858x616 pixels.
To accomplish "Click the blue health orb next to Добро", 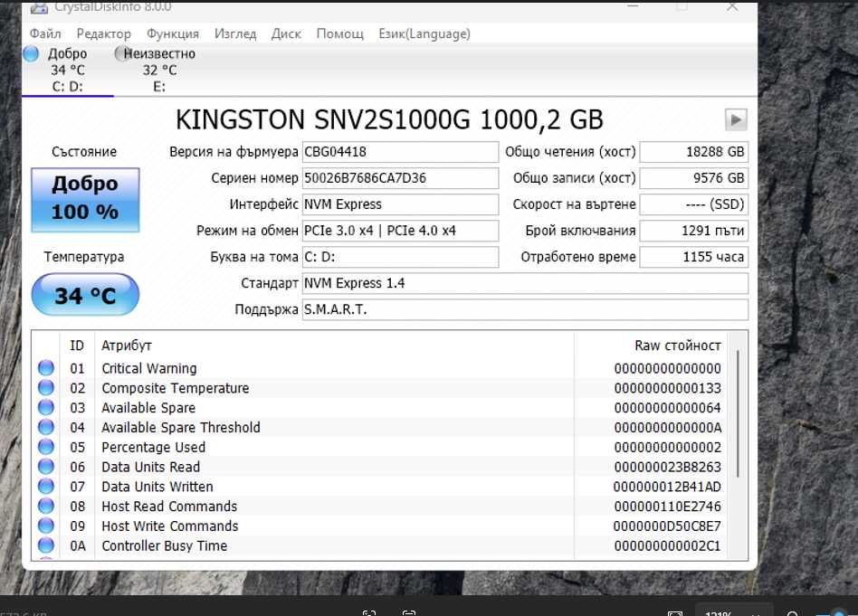I will (31, 53).
